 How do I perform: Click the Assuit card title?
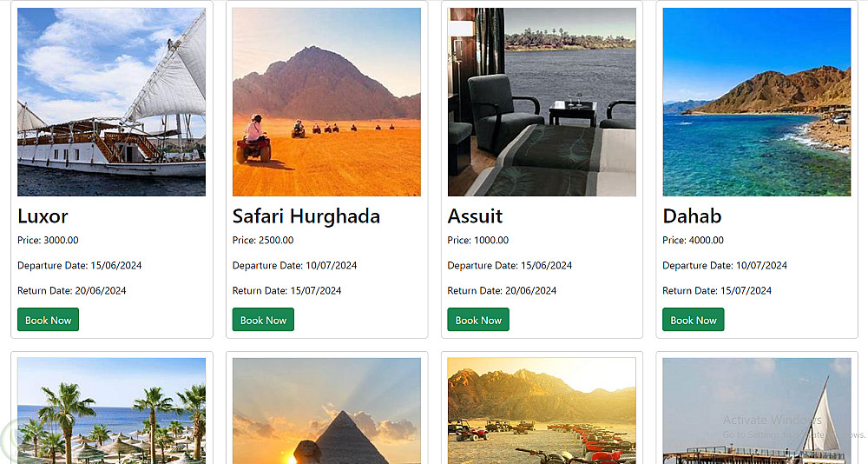tap(475, 215)
